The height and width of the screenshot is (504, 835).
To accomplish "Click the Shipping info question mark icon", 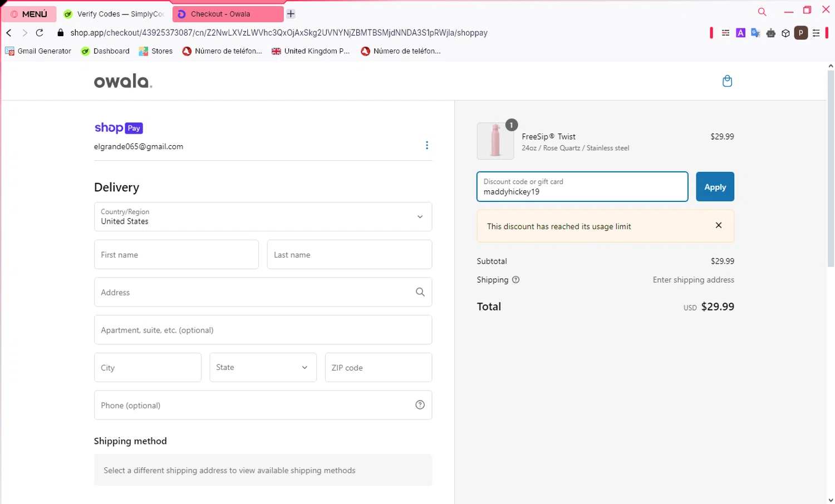I will tap(515, 280).
